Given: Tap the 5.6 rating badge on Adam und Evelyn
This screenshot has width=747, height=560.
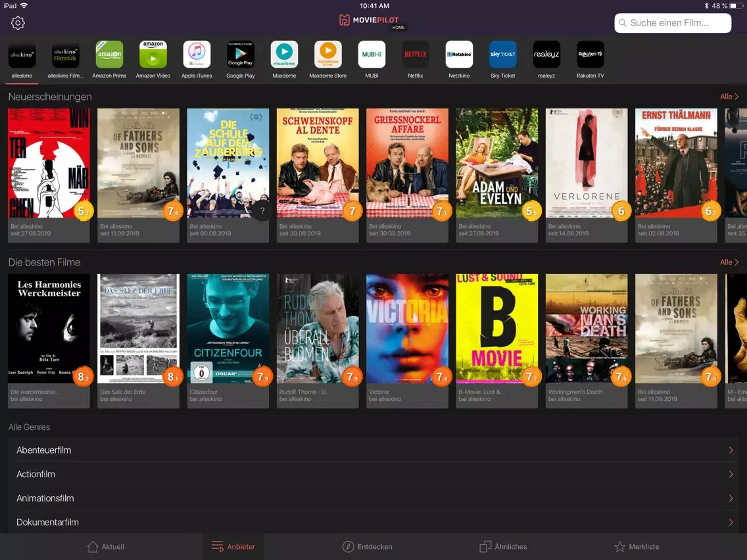Looking at the screenshot, I should tap(532, 211).
